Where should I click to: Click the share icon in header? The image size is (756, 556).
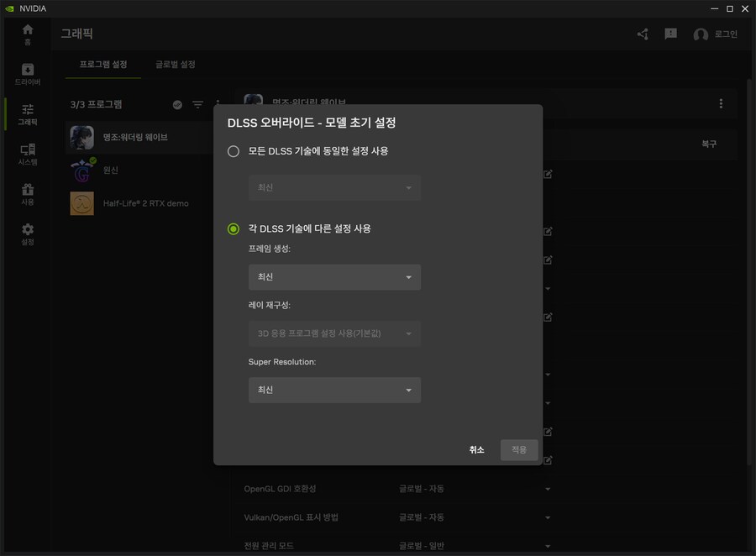coord(643,34)
